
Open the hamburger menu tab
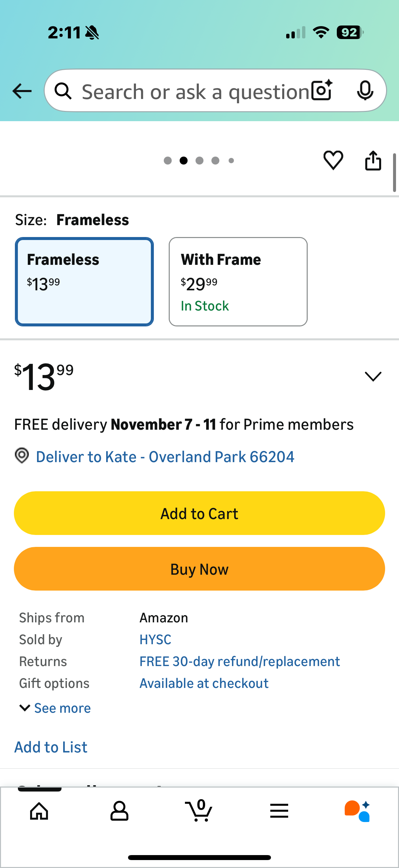tap(279, 811)
